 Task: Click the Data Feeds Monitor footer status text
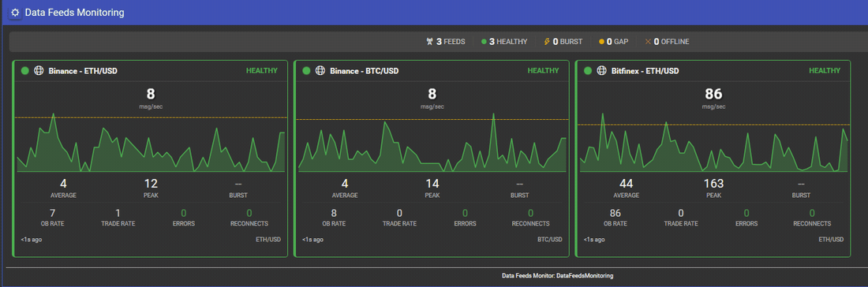point(557,275)
